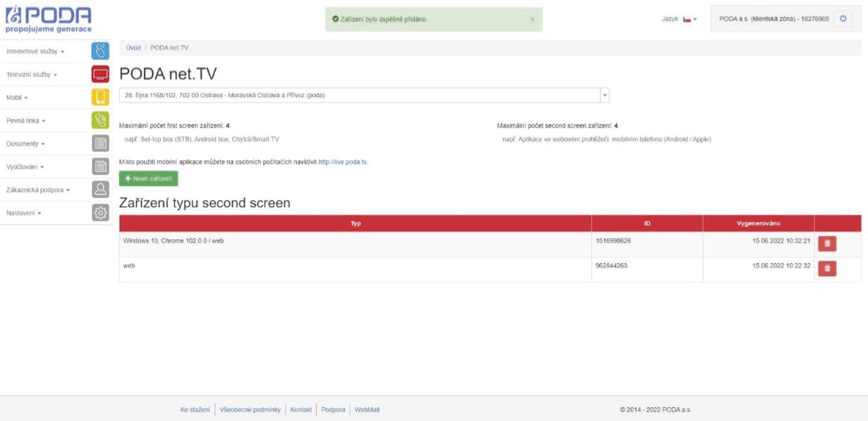Screen dimensions: 868x421
Task: Delete the Windows 10 Chrome device
Action: pos(827,244)
